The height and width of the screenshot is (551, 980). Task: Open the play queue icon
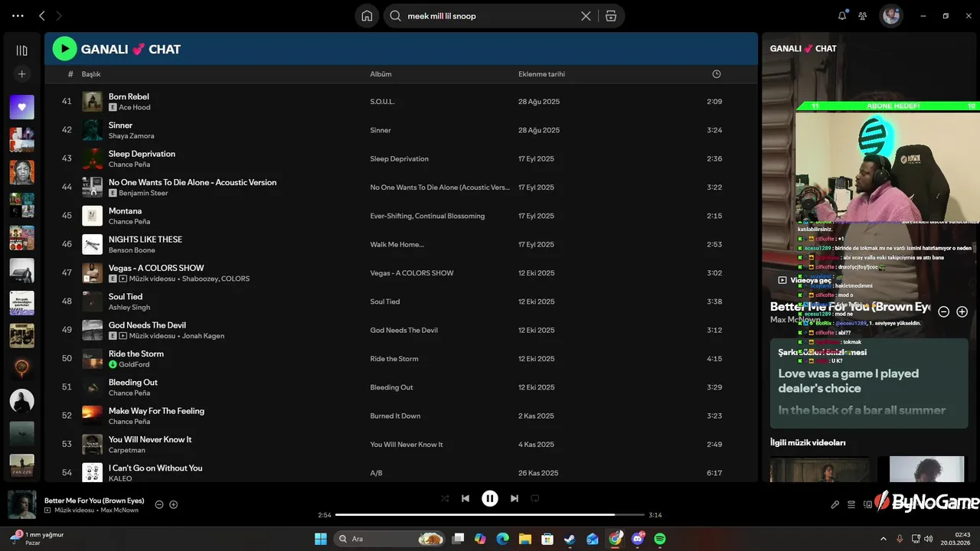851,505
